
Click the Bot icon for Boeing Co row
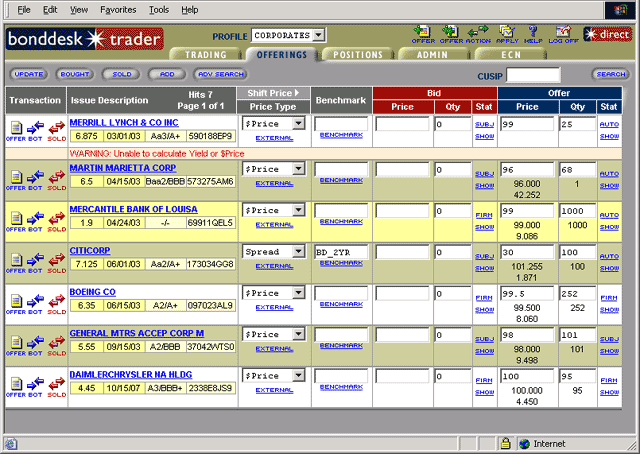[36, 304]
